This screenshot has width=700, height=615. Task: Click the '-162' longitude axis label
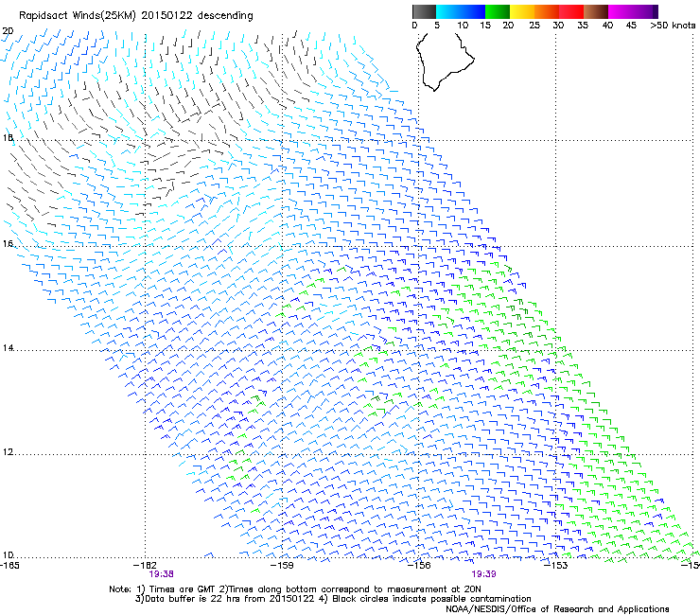(x=145, y=565)
